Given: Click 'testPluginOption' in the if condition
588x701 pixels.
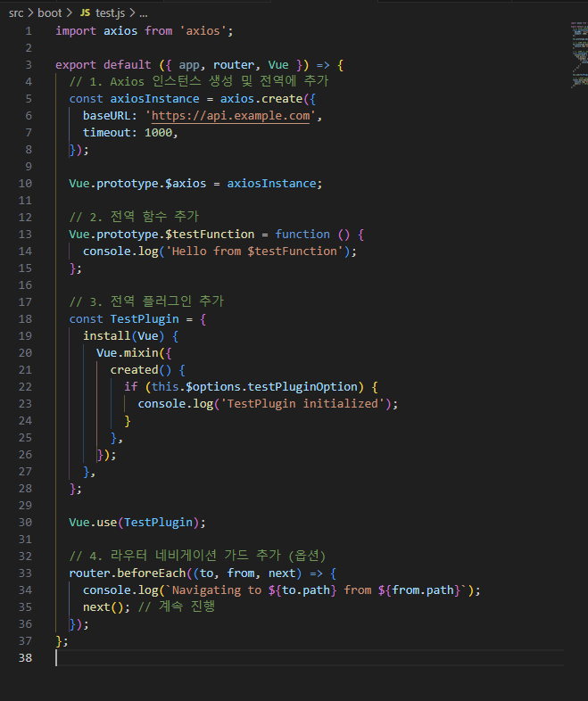Looking at the screenshot, I should tap(302, 387).
